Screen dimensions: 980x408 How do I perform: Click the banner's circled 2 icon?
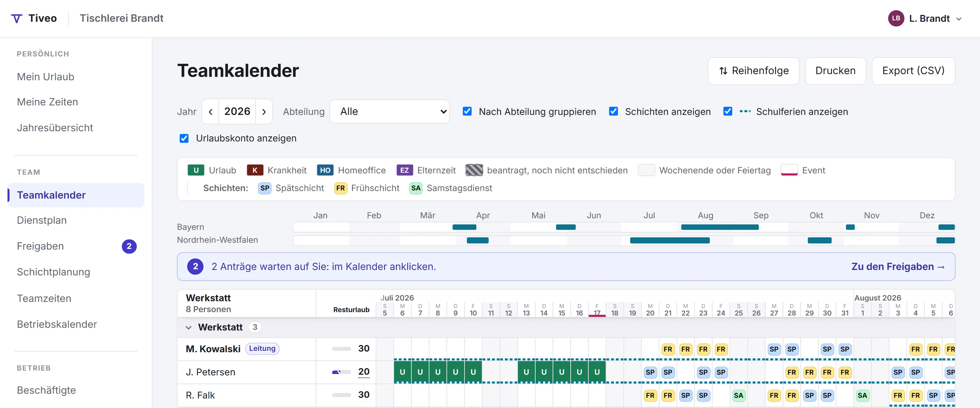195,267
